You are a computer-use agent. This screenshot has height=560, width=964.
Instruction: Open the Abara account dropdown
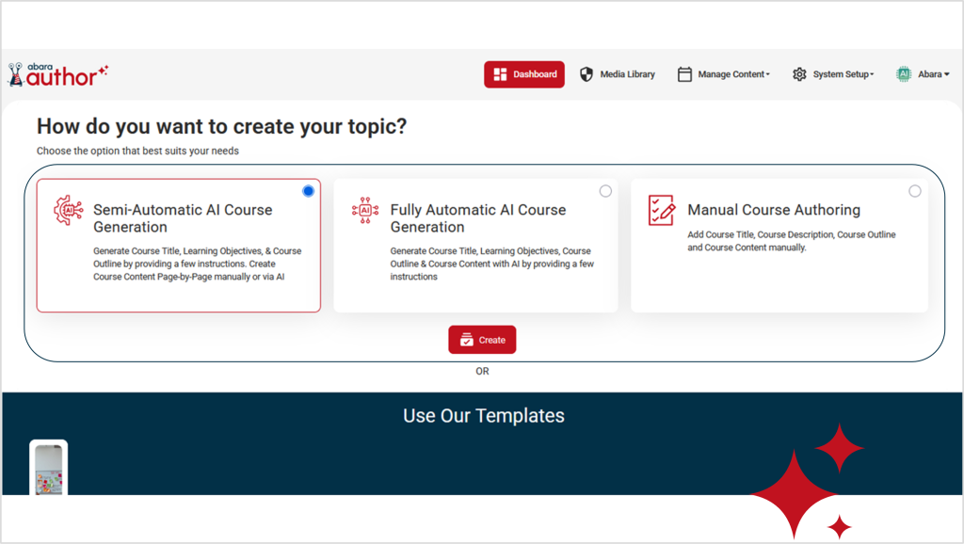click(x=927, y=73)
